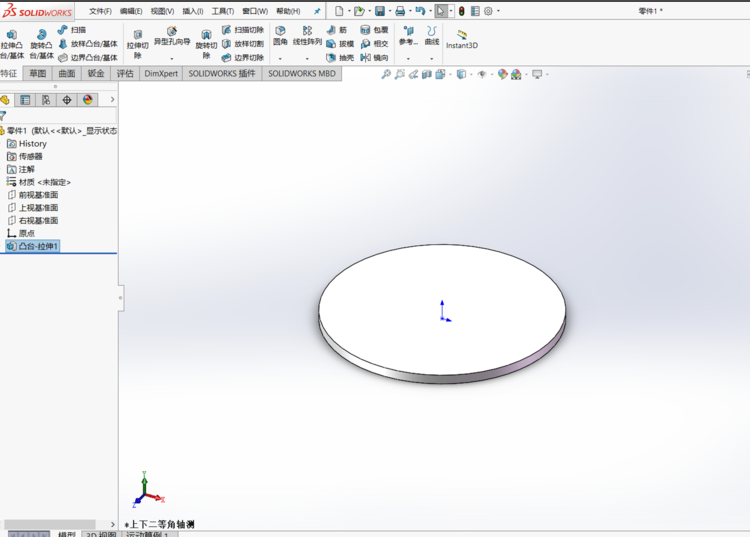Select the Mirror (镜向) tool
The height and width of the screenshot is (537, 750).
coord(374,58)
